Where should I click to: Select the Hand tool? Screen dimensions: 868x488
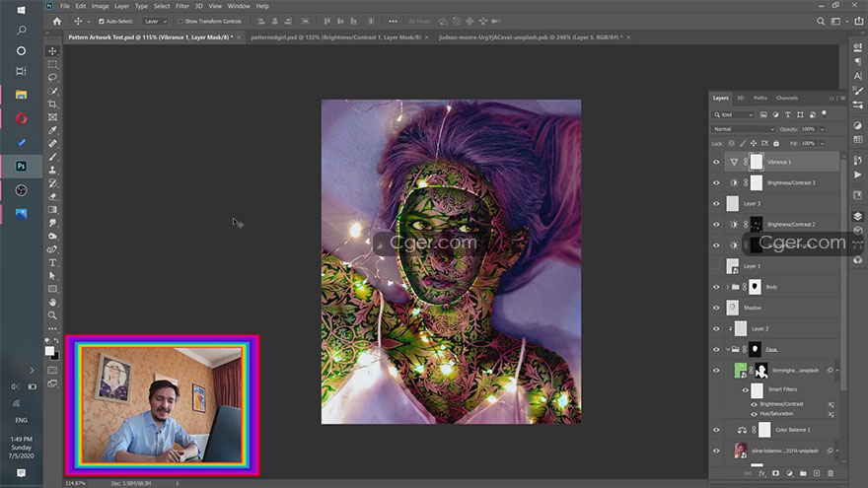[x=52, y=302]
